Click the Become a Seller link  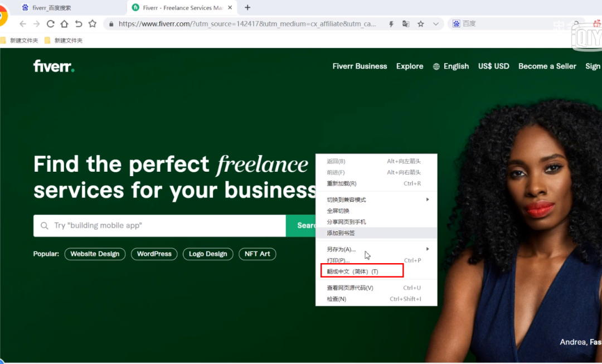pos(547,66)
